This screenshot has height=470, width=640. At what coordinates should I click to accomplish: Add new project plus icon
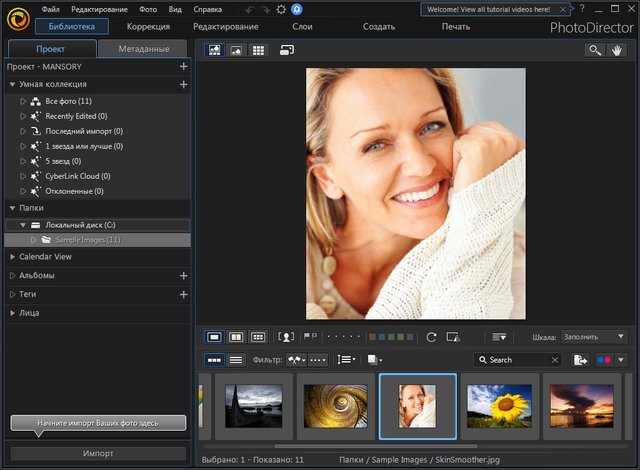[x=184, y=67]
